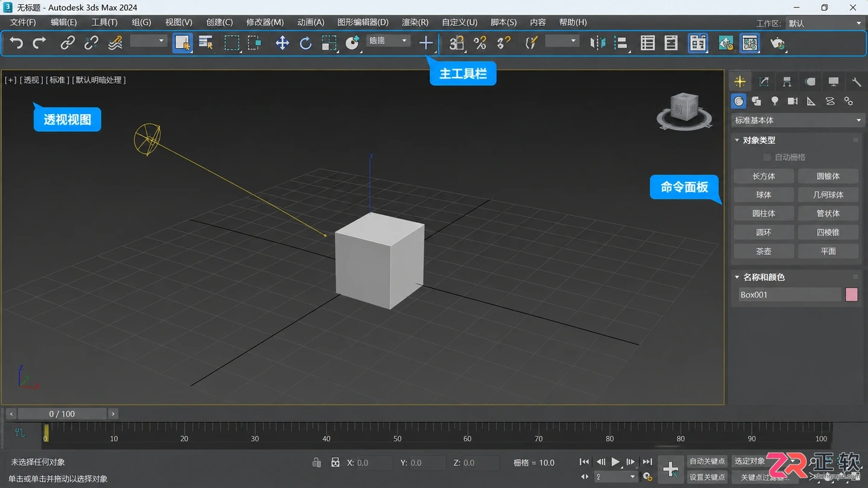Click the Align tool icon
This screenshot has width=868, height=488.
tap(621, 43)
